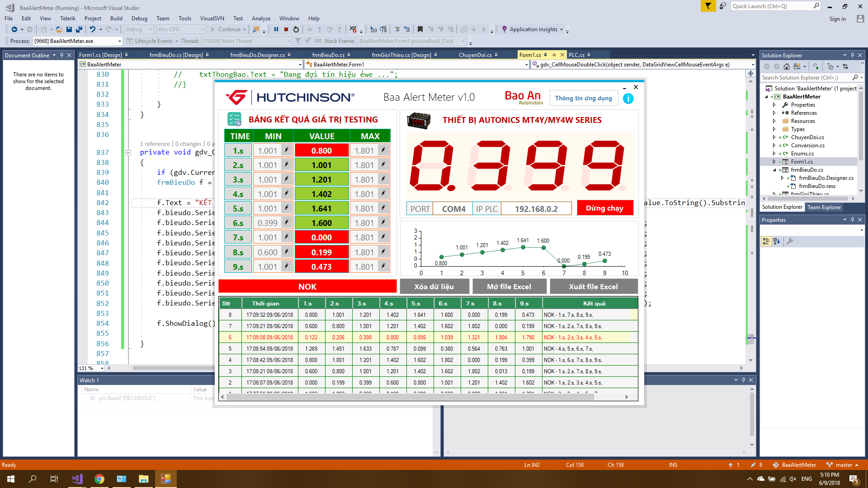Open Chrome from the Windows taskbar
868x488 pixels.
tap(99, 479)
